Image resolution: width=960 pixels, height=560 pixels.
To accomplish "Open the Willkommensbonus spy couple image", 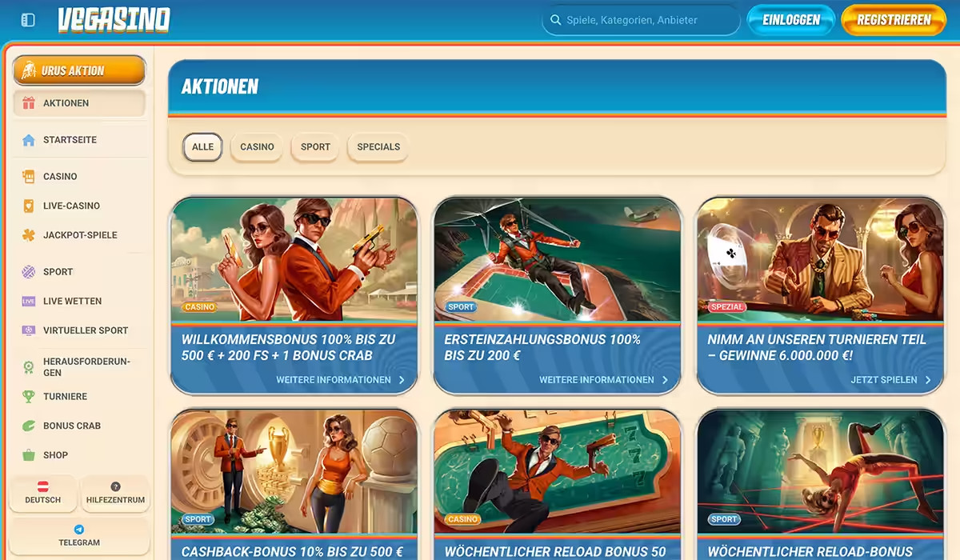I will [x=294, y=259].
